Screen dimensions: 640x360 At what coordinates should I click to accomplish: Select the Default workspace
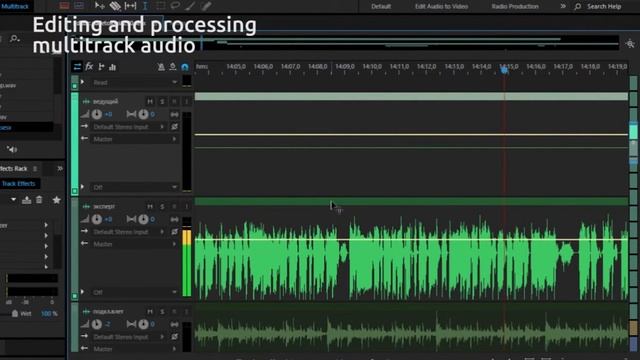coord(381,7)
